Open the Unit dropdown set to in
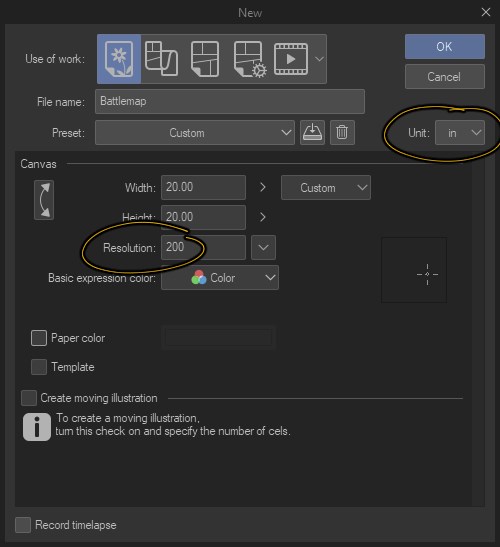Screen dimensions: 500x547 (460, 133)
